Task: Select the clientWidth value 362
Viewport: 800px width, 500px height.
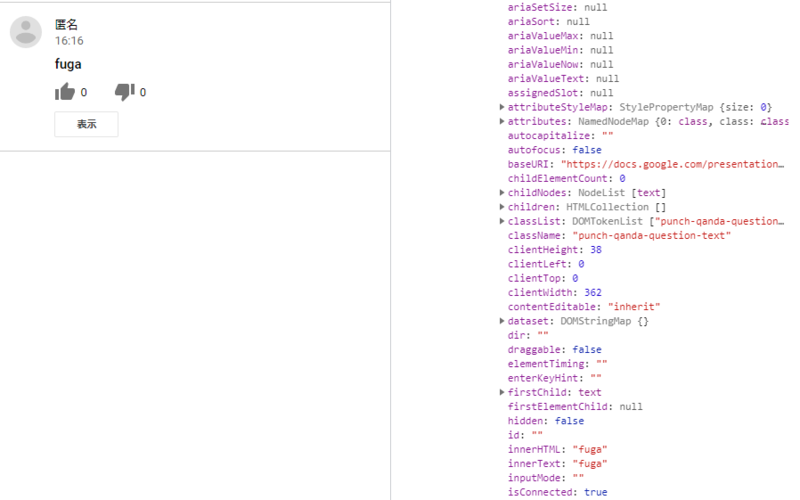Action: coord(593,293)
